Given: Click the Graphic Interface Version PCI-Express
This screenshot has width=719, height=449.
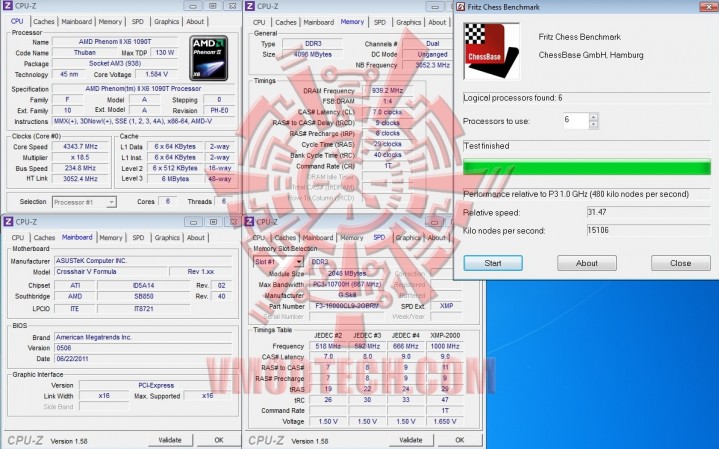Looking at the screenshot, I should 156,386.
